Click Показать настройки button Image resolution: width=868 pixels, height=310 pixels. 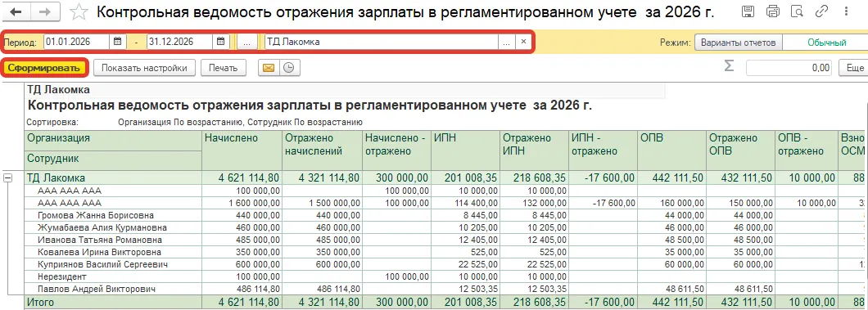pyautogui.click(x=144, y=68)
